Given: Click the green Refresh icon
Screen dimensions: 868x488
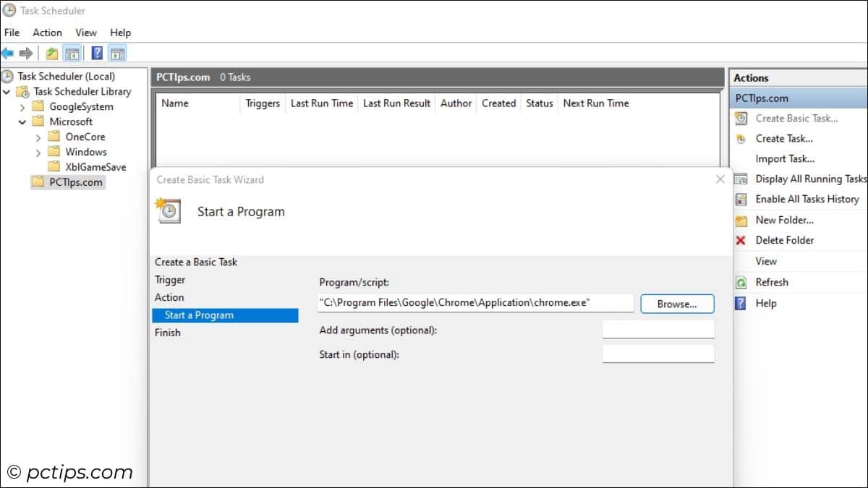Looking at the screenshot, I should [x=740, y=282].
